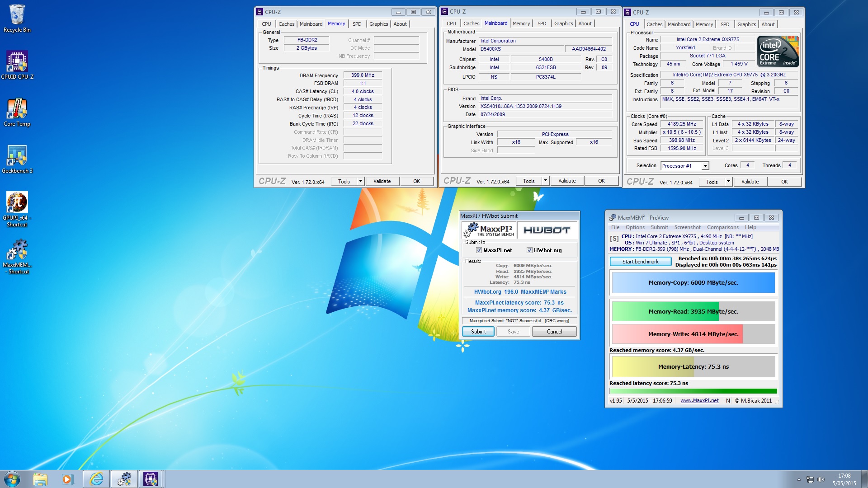The image size is (868, 488).
Task: Click the DRAM Frequency value field
Action: point(363,75)
